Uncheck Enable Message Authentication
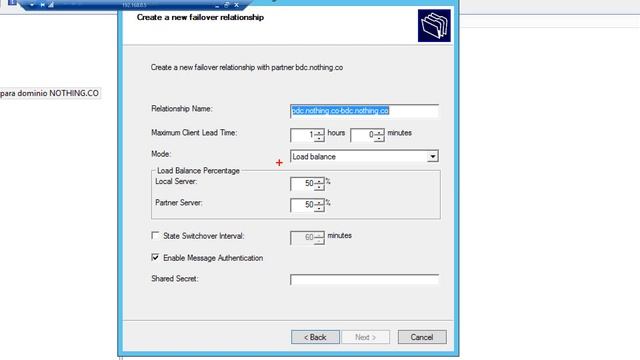This screenshot has height=360, width=640. (155, 258)
